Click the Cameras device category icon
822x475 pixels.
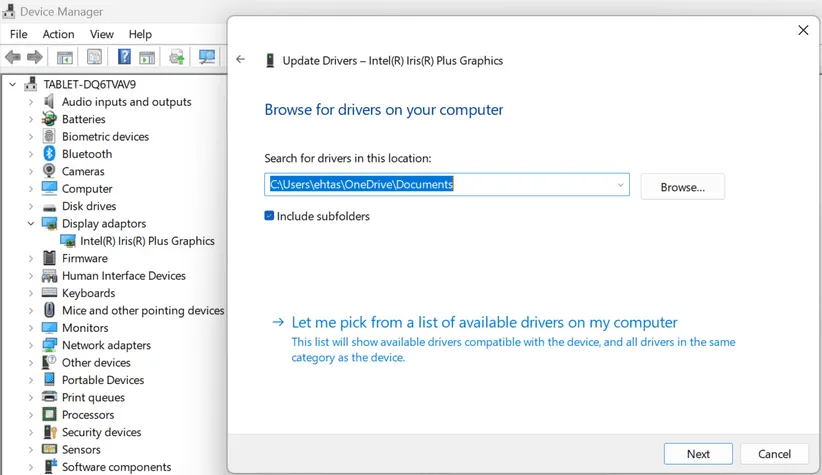(49, 171)
